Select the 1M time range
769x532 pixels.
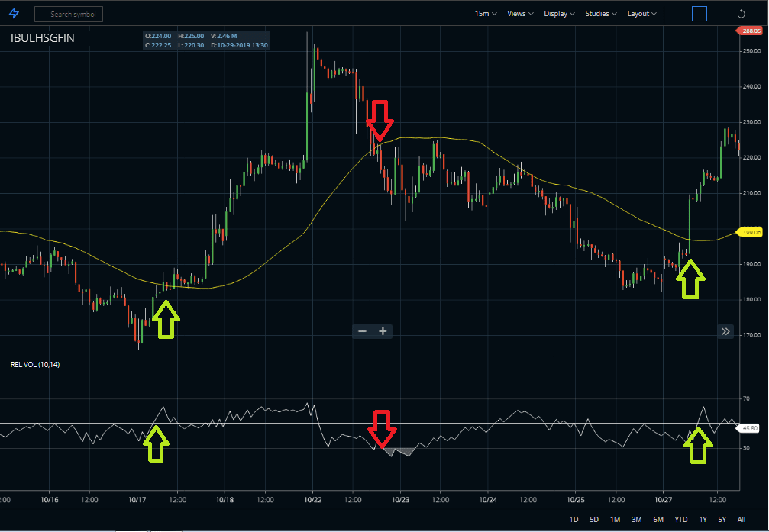[615, 519]
